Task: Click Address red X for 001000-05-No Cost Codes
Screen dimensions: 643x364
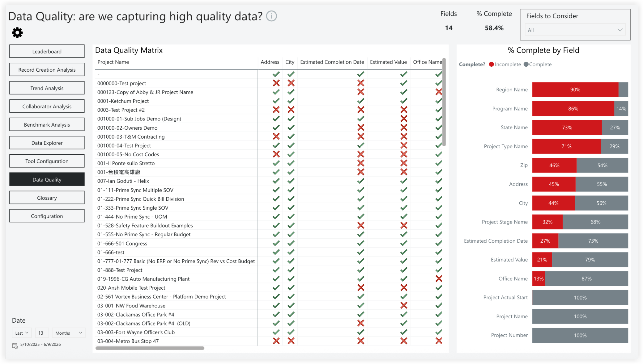Action: click(x=276, y=154)
